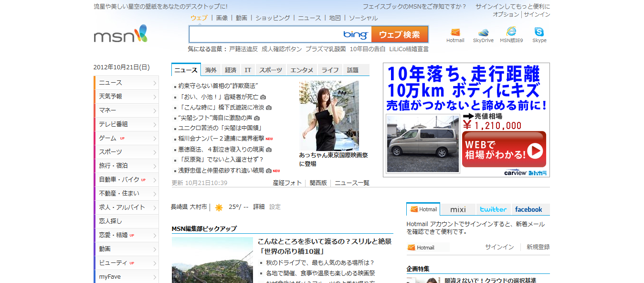Click the Bing logo in search box

(356, 34)
